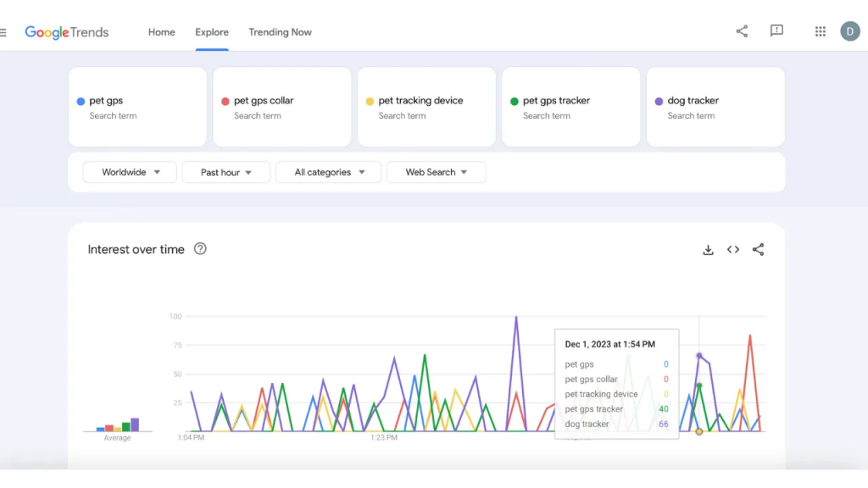Open the embed code icon for the chart
The image size is (868, 488).
733,250
